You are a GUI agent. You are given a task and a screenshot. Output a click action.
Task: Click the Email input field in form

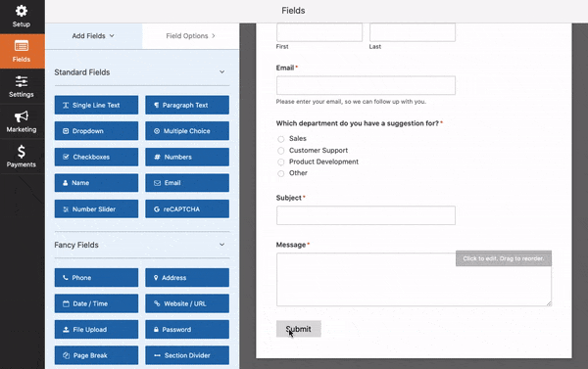point(366,85)
